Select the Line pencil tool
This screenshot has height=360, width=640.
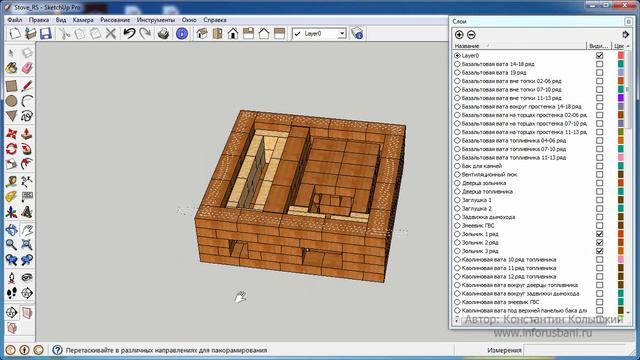point(27,86)
